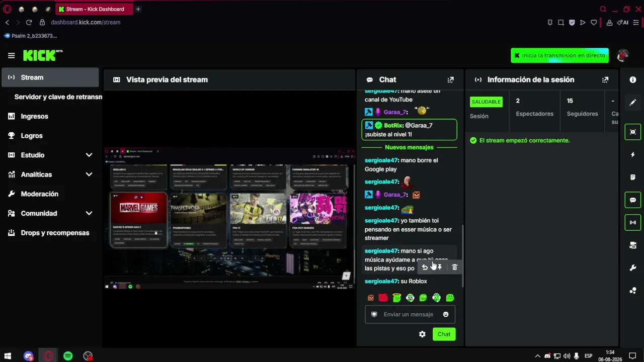This screenshot has width=644, height=362.
Task: Toggle the chat panel icon in right rail
Action: point(633,200)
